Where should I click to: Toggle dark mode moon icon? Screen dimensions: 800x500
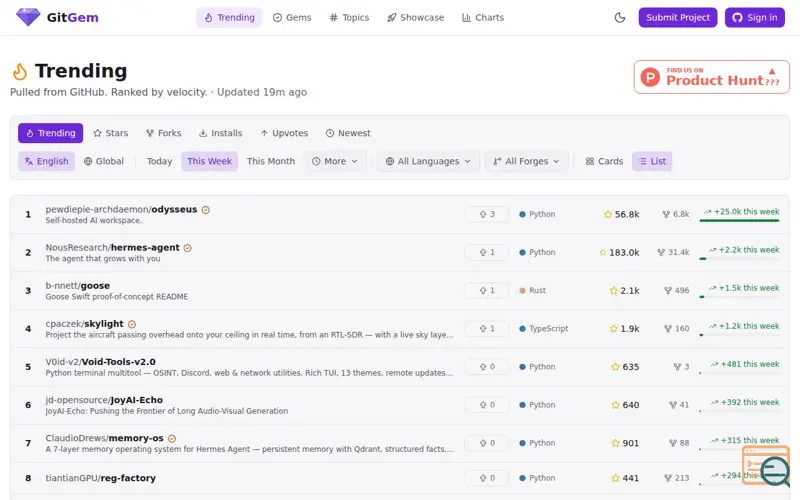(620, 17)
